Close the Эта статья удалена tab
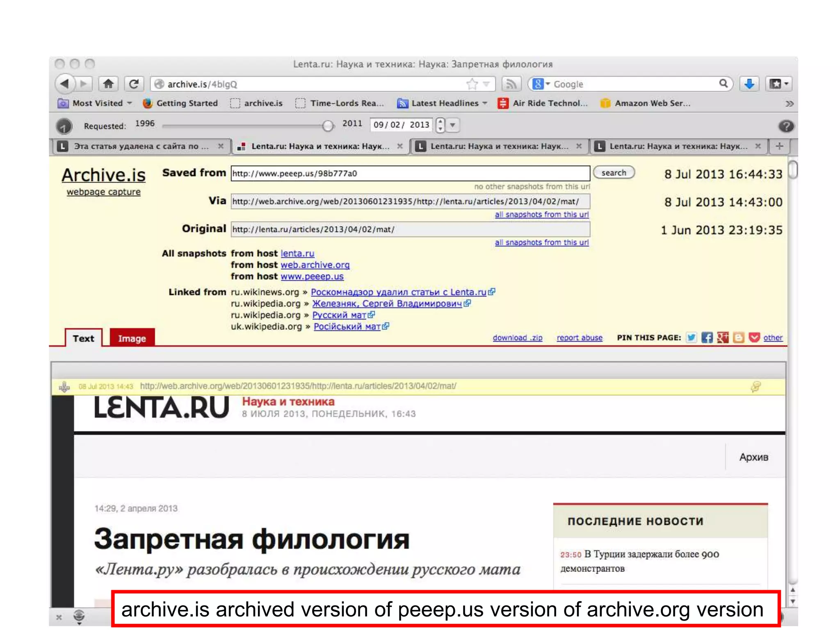This screenshot has width=840, height=630. click(221, 146)
